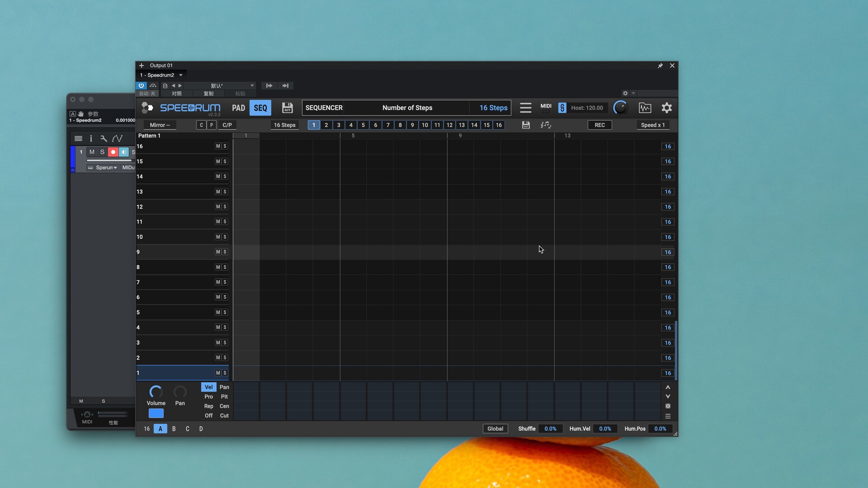Image resolution: width=868 pixels, height=488 pixels.
Task: Toggle monitor button on DAW track 1
Action: pos(124,152)
